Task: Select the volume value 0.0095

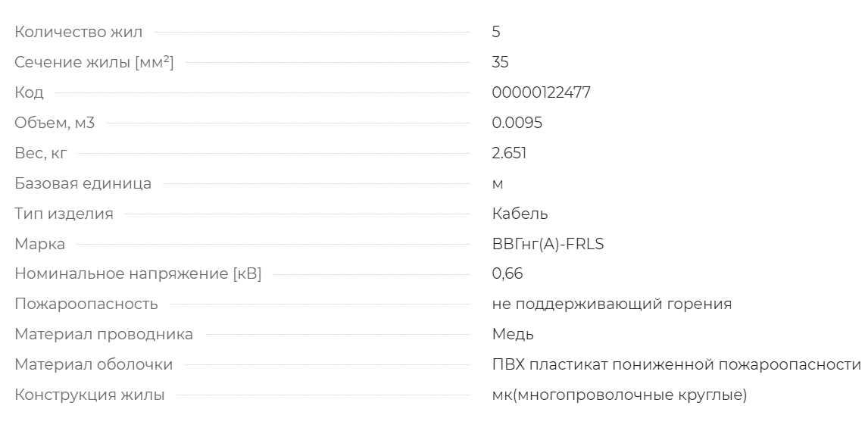Action: click(517, 123)
